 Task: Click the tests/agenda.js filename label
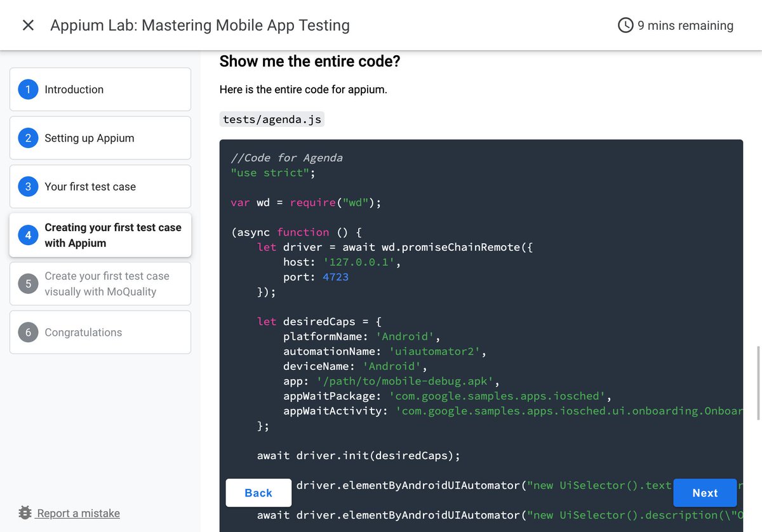272,119
